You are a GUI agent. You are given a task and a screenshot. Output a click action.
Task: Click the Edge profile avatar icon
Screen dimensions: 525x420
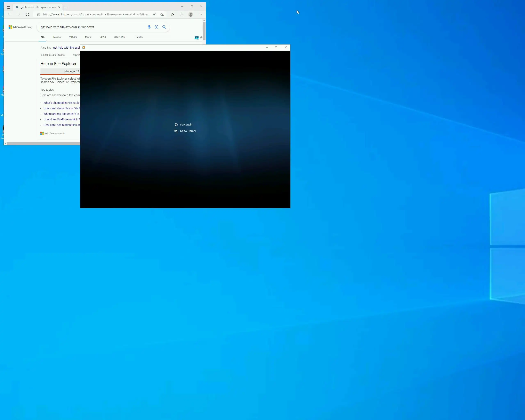[x=191, y=14]
